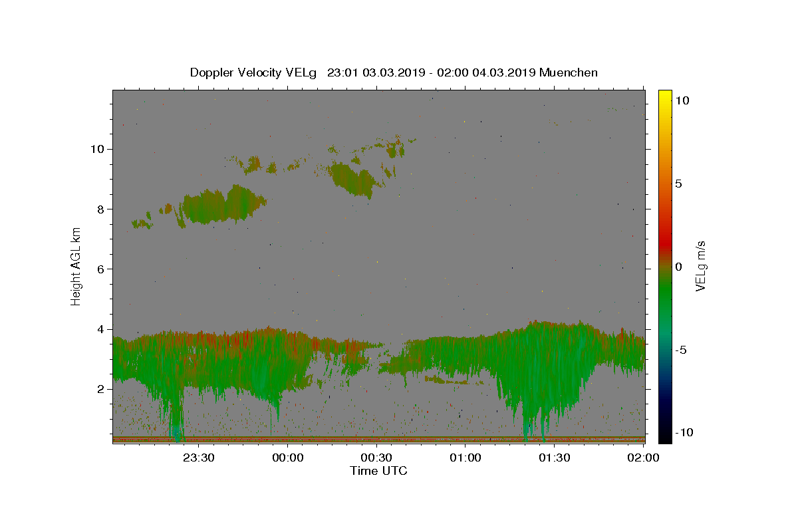
Task: Click the height axis label 6
Action: (101, 269)
